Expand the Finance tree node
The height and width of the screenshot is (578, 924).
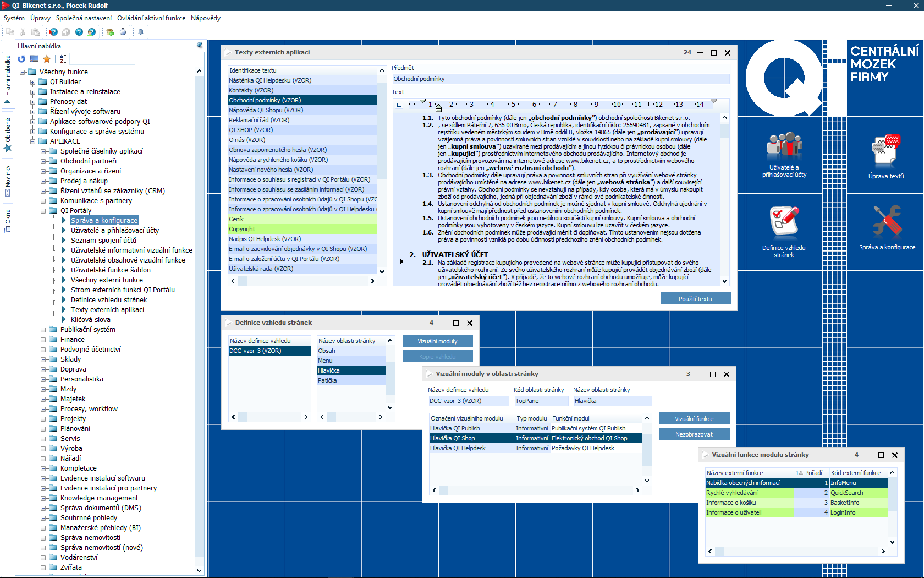coord(43,340)
